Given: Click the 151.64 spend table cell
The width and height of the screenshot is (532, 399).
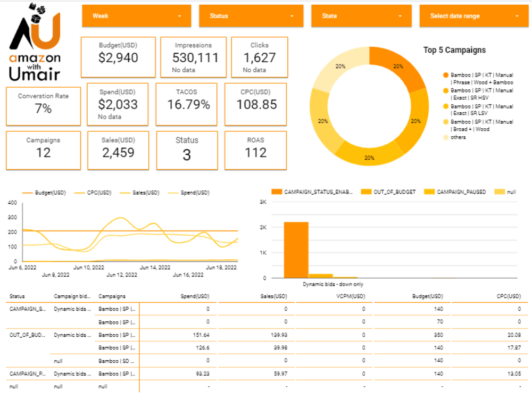Looking at the screenshot, I should (201, 335).
